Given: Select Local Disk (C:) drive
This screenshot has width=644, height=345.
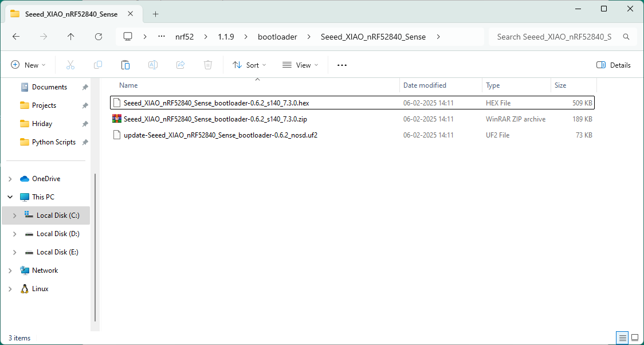Looking at the screenshot, I should tap(58, 215).
